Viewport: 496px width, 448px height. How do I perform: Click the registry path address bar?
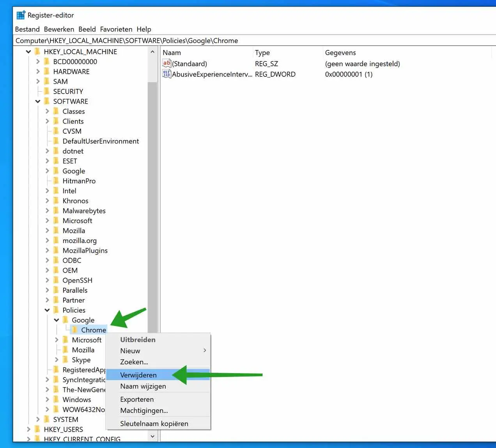pyautogui.click(x=255, y=41)
